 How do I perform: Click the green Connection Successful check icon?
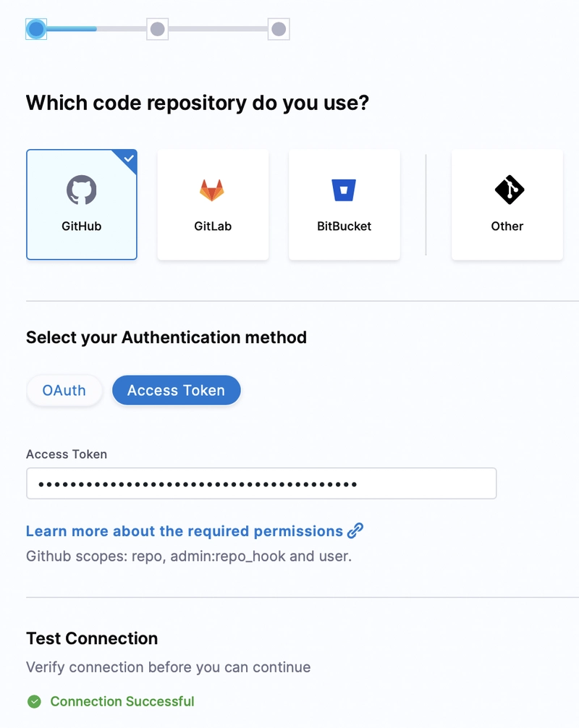(x=34, y=701)
